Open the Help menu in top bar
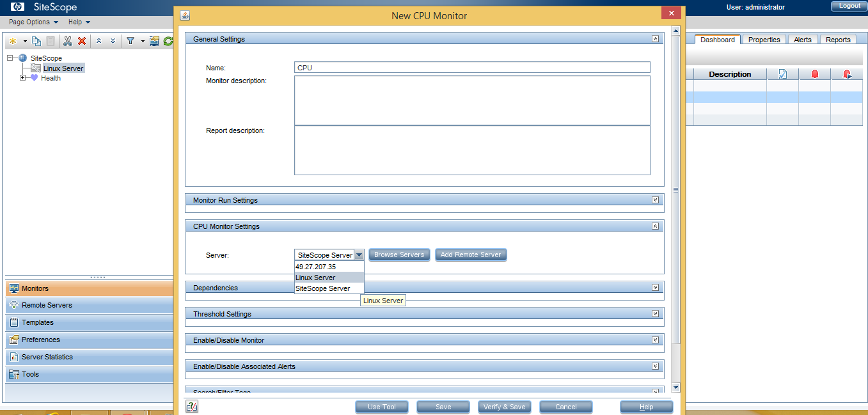868x415 pixels. (x=79, y=22)
